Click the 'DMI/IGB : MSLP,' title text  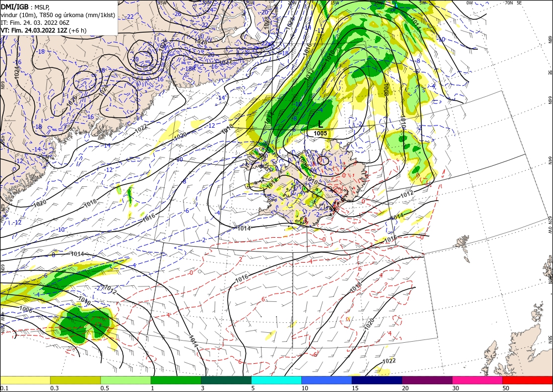pos(25,6)
